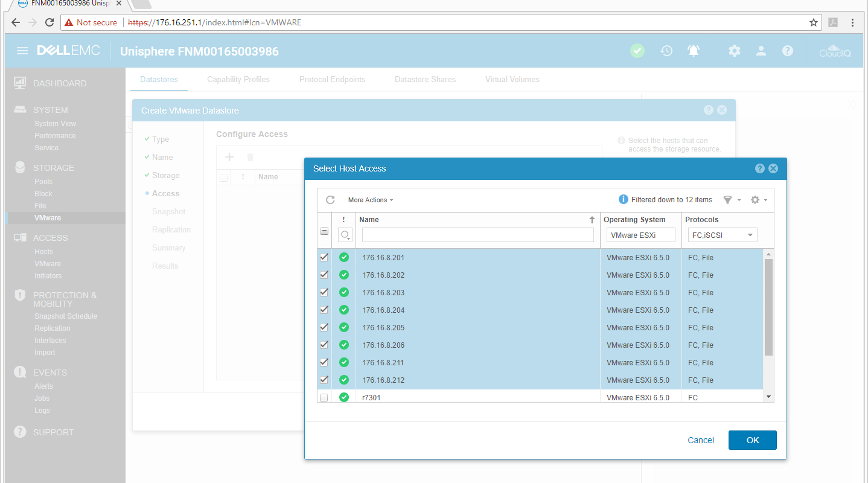The image size is (868, 483).
Task: Open help in Create VMware Datastore dialog
Action: click(x=709, y=110)
